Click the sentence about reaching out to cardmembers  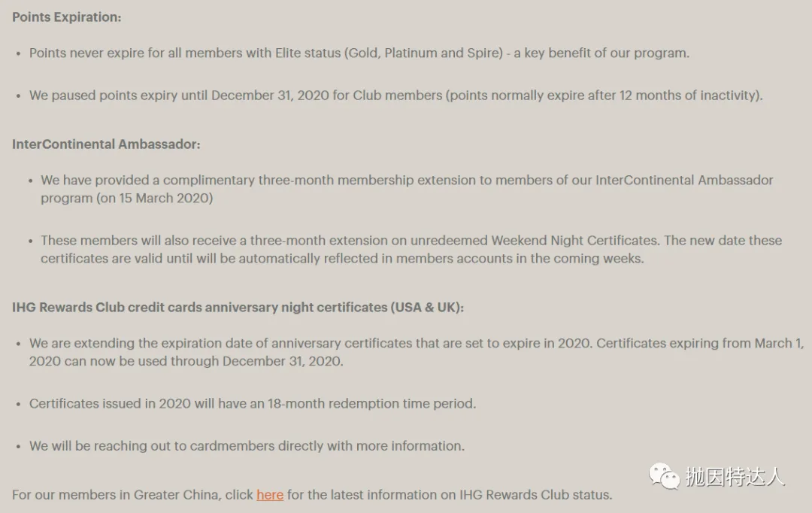pyautogui.click(x=247, y=446)
